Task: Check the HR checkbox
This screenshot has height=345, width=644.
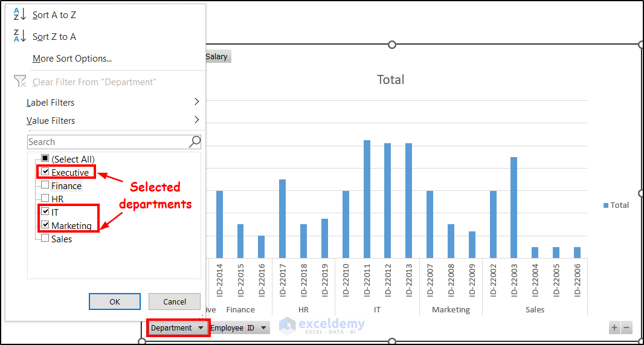Action: point(45,198)
